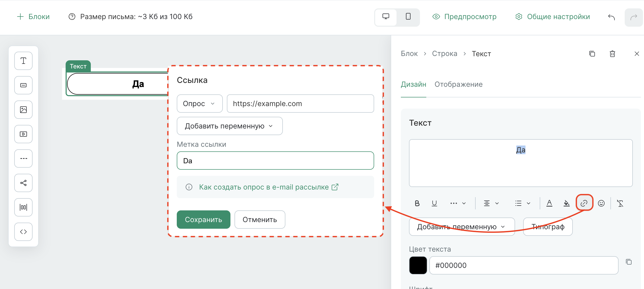The height and width of the screenshot is (289, 644).
Task: Clear text formatting icon
Action: point(620,203)
